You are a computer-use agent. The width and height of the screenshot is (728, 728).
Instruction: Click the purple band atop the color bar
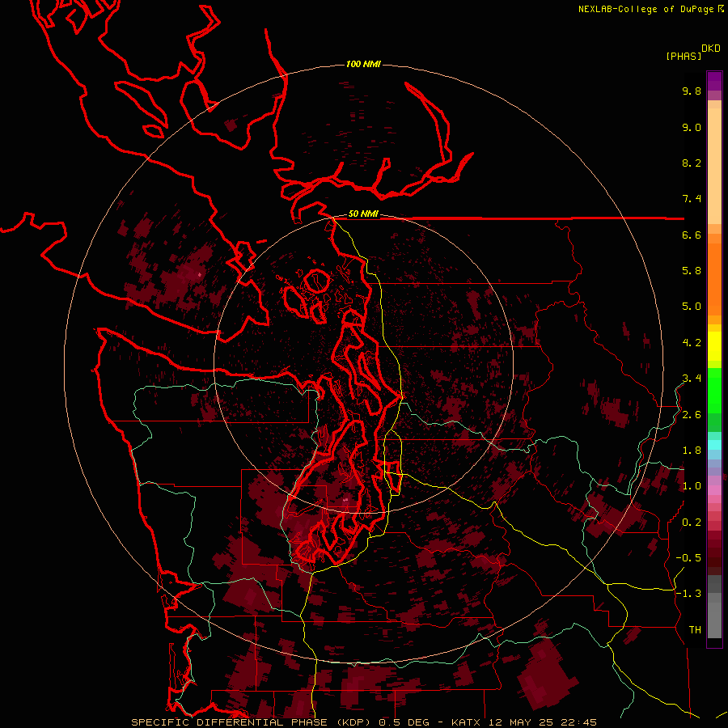(x=714, y=81)
